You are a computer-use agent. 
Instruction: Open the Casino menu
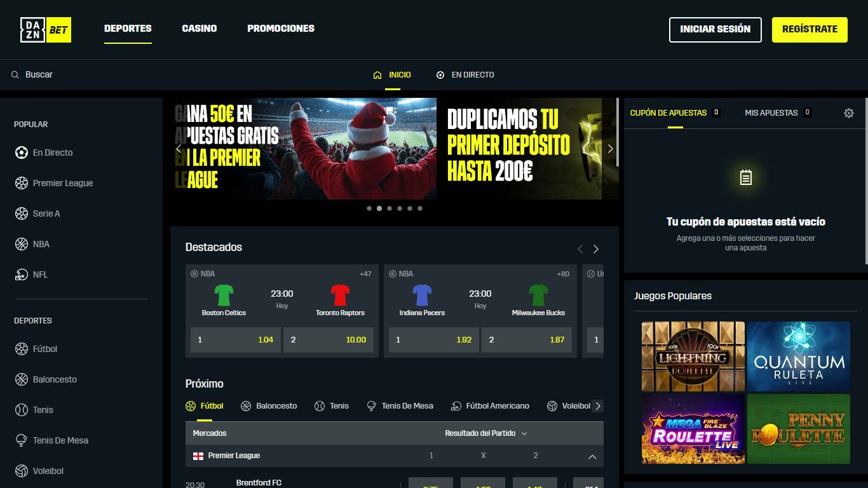pos(200,29)
